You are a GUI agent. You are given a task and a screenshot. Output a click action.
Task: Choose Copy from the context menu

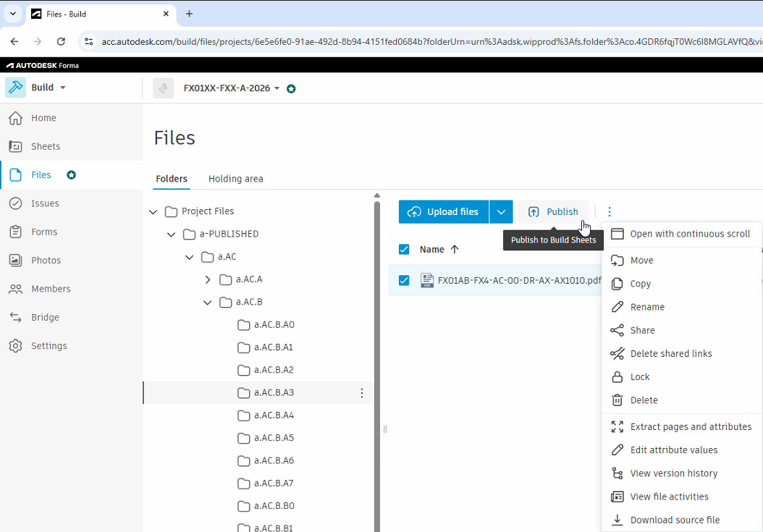681,284
